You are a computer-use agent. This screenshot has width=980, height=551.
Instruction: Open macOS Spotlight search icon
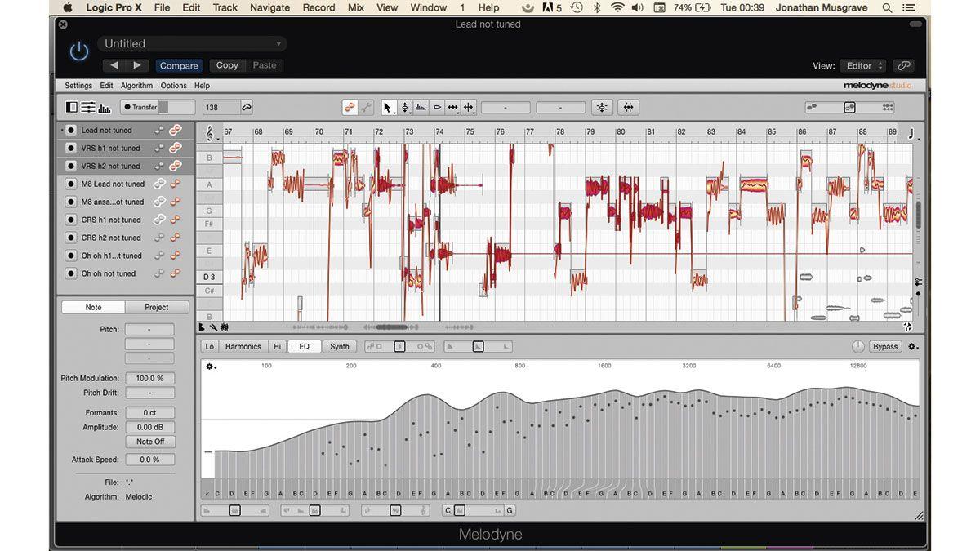tap(887, 7)
